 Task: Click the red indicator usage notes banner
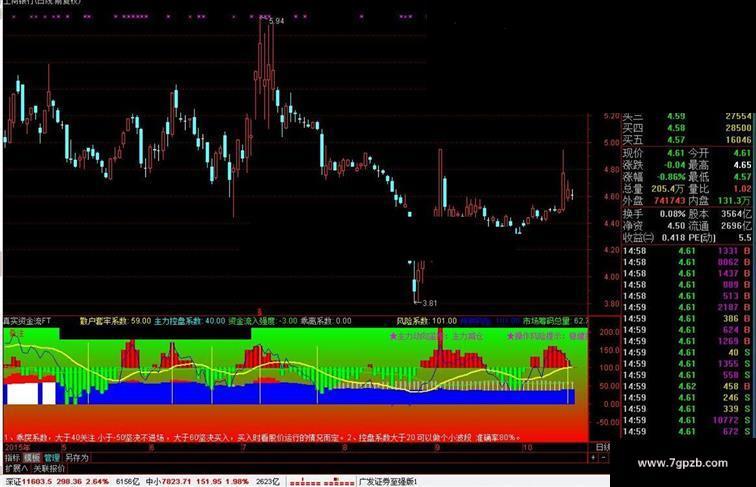tap(263, 437)
